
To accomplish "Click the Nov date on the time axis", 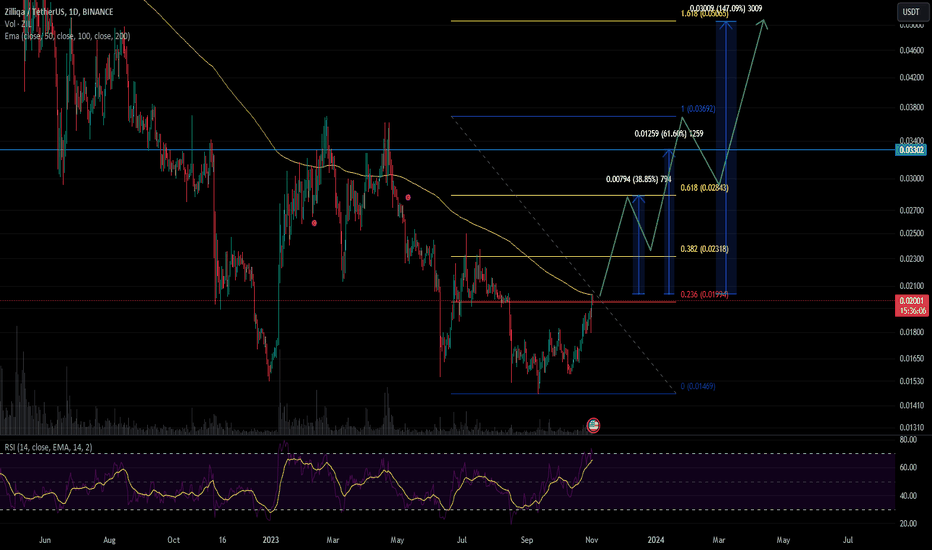I will tap(591, 540).
